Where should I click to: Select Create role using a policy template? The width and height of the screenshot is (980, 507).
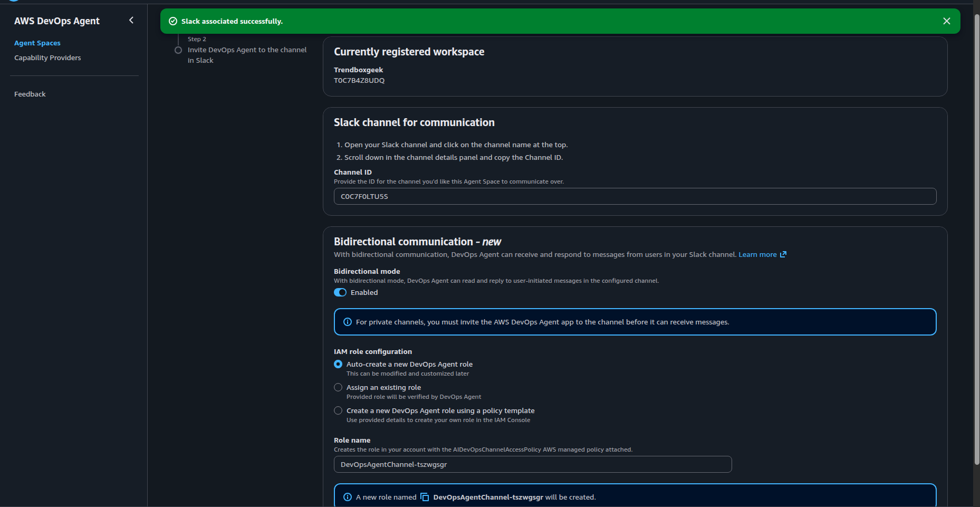coord(338,410)
